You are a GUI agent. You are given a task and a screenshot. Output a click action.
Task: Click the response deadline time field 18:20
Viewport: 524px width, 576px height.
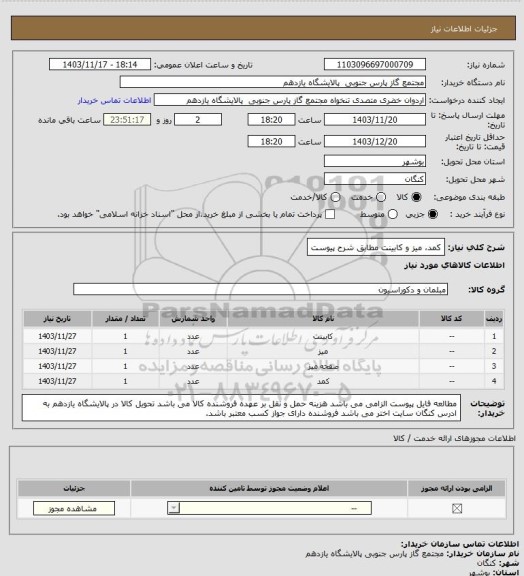[x=271, y=120]
